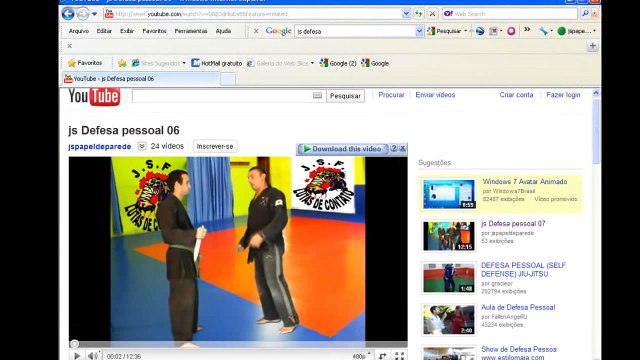Click the magnifier search icon by Web Search
The height and width of the screenshot is (360, 640).
coord(585,14)
